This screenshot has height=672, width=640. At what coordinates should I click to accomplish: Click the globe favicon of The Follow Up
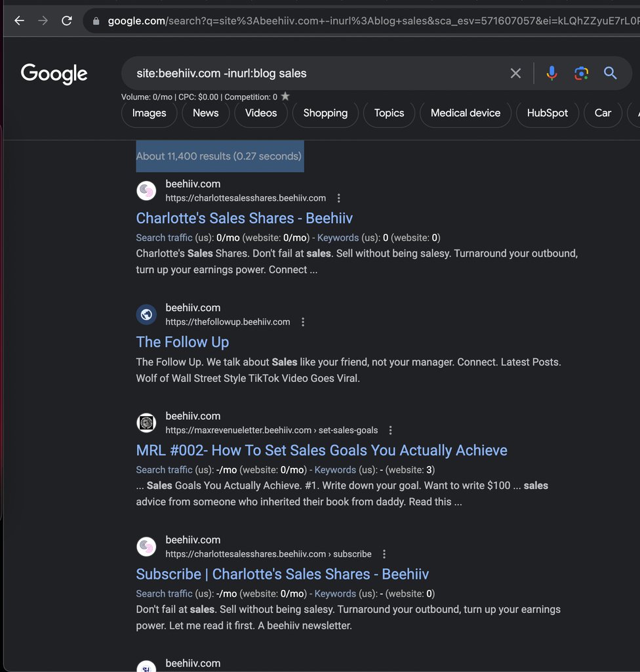146,314
